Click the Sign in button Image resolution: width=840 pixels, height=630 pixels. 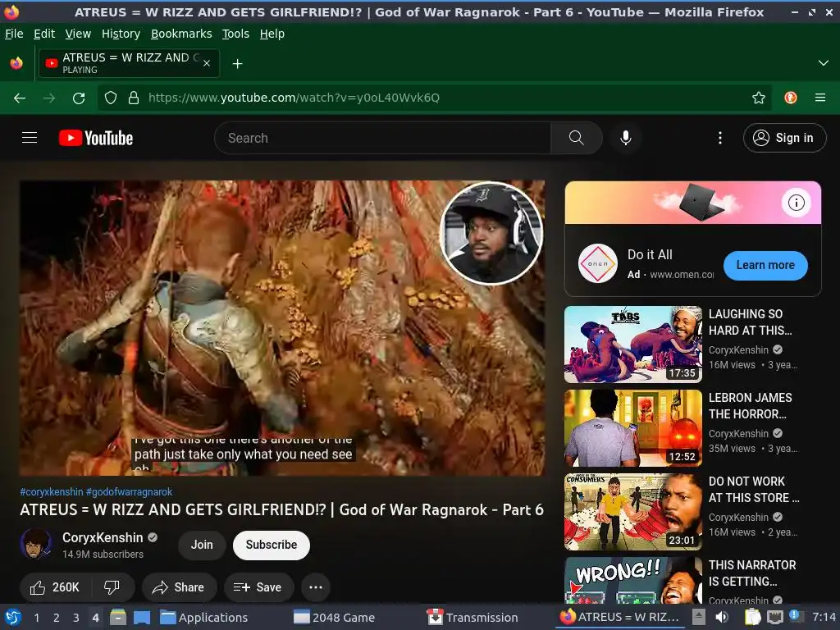coord(785,138)
